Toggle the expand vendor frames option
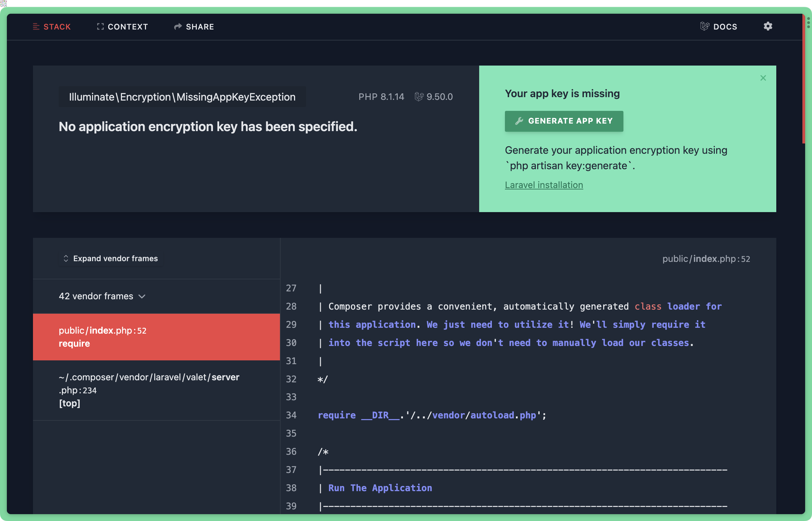This screenshot has width=812, height=521. (x=110, y=258)
